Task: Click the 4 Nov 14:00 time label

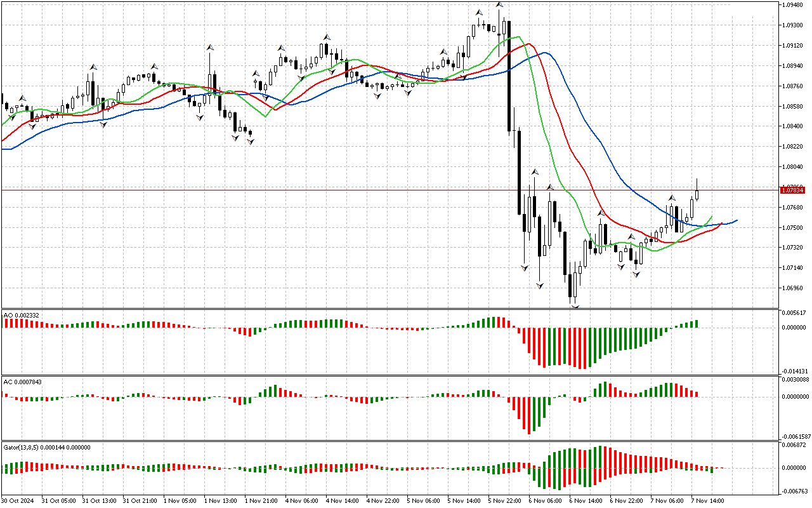Action: (x=342, y=501)
